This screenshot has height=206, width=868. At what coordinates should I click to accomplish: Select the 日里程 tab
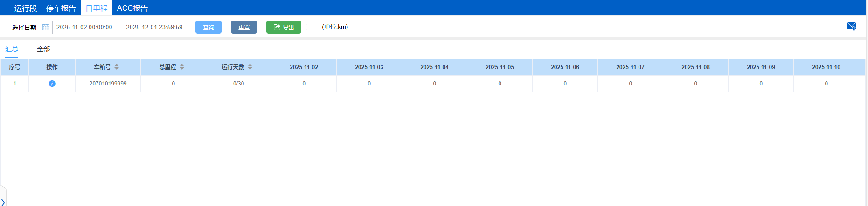point(97,8)
